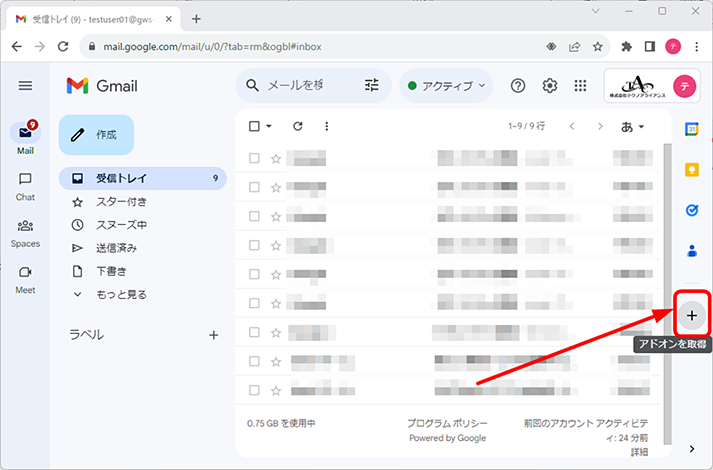Open Contacts side panel icon
The width and height of the screenshot is (713, 470).
[x=692, y=250]
